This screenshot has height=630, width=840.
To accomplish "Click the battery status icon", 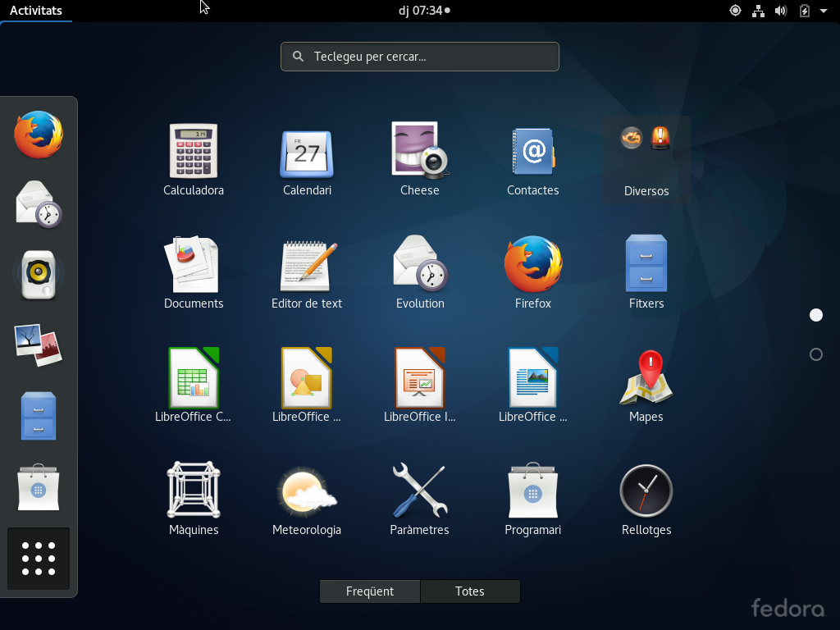I will [x=804, y=11].
